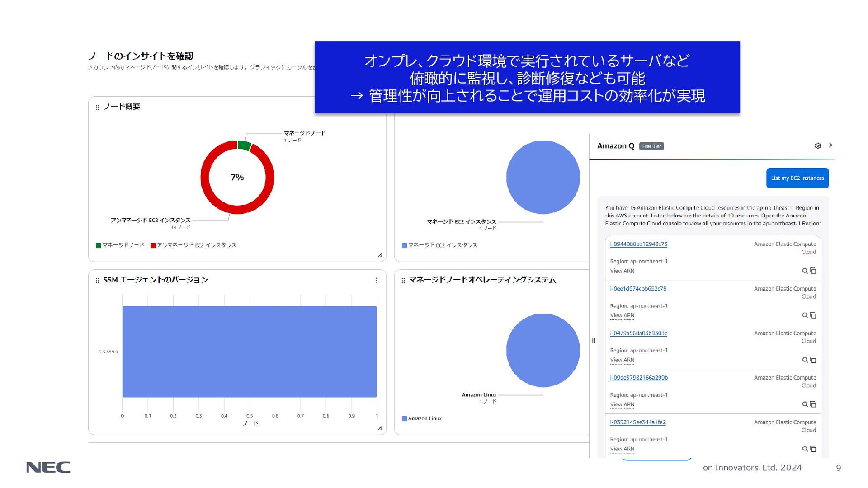Grab the マネージドノードオペレーティングシステム drag handle
The image size is (868, 488).
[x=403, y=281]
